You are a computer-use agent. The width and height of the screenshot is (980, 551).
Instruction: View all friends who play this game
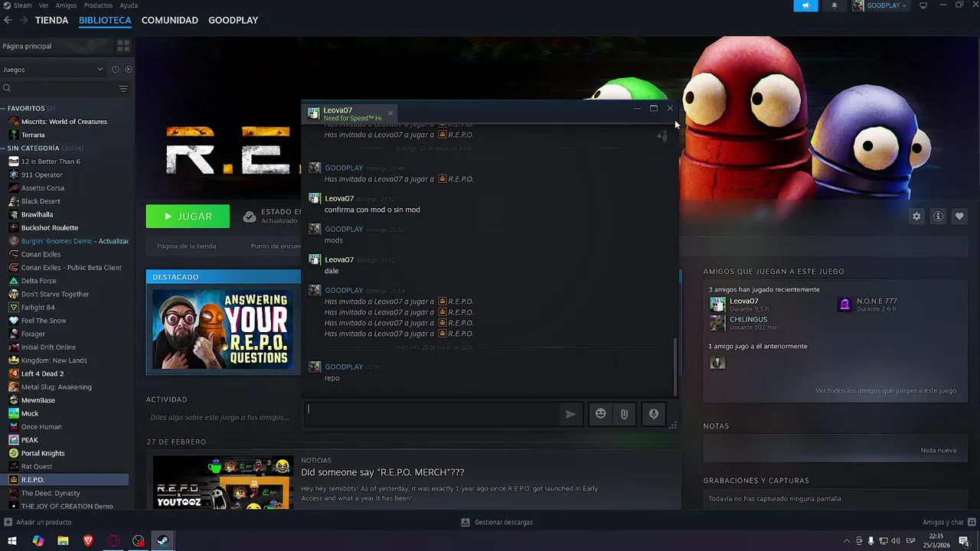pyautogui.click(x=886, y=390)
